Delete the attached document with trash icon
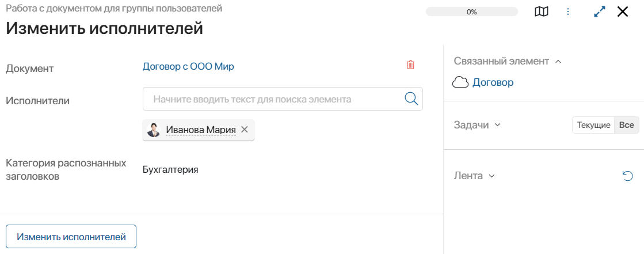 click(410, 65)
